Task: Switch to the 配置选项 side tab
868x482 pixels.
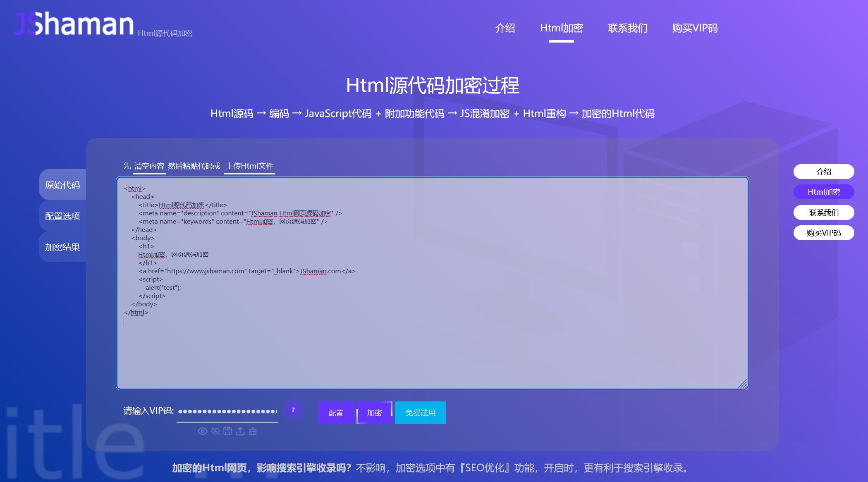Action: 62,216
